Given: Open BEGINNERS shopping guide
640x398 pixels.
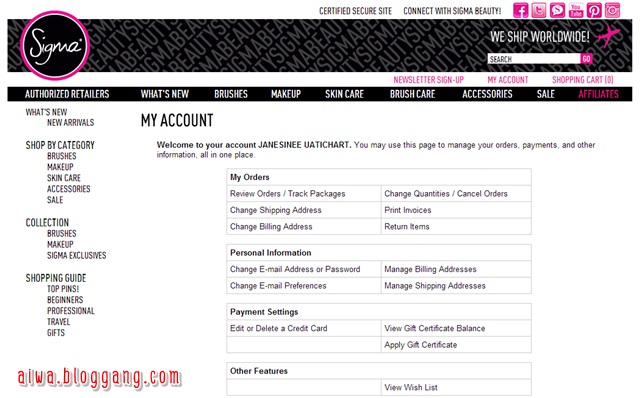Looking at the screenshot, I should (65, 300).
